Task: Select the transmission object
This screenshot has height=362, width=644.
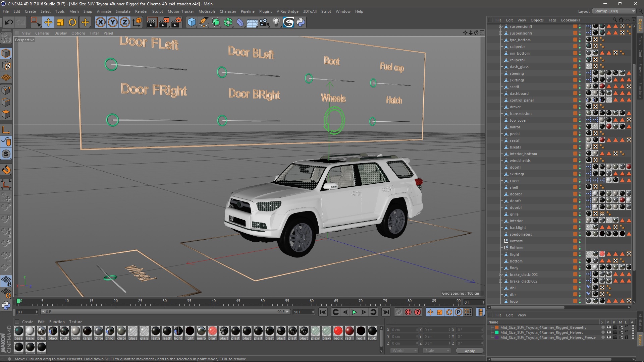Action: click(521, 114)
